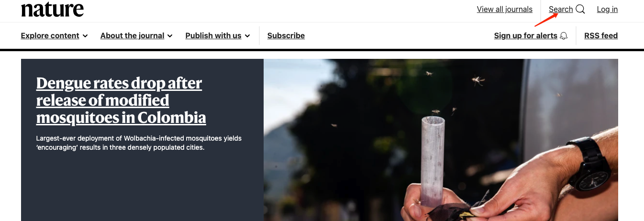The height and width of the screenshot is (221, 644).
Task: Click the Nature logo
Action: 52,9
